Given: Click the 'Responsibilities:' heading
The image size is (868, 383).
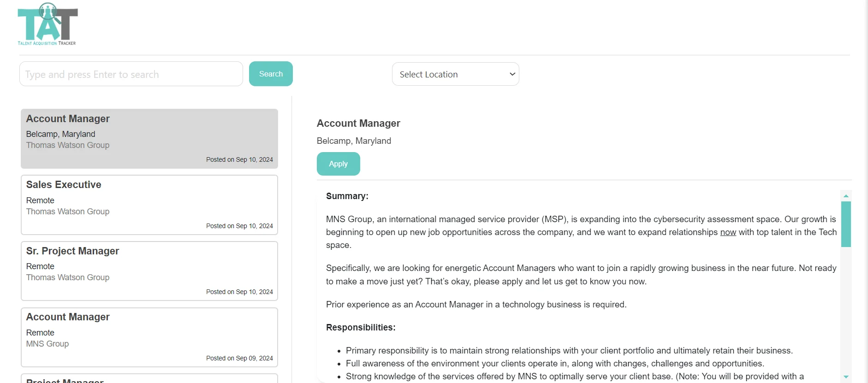Looking at the screenshot, I should click(361, 328).
